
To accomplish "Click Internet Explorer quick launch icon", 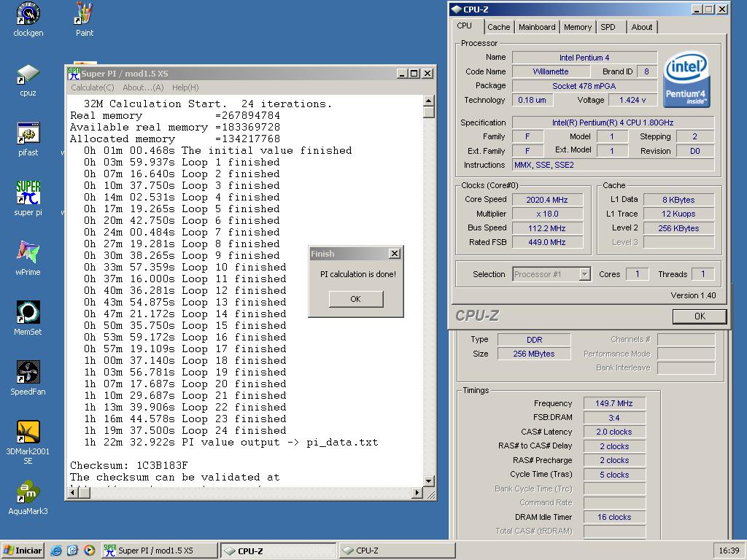I will [x=56, y=551].
